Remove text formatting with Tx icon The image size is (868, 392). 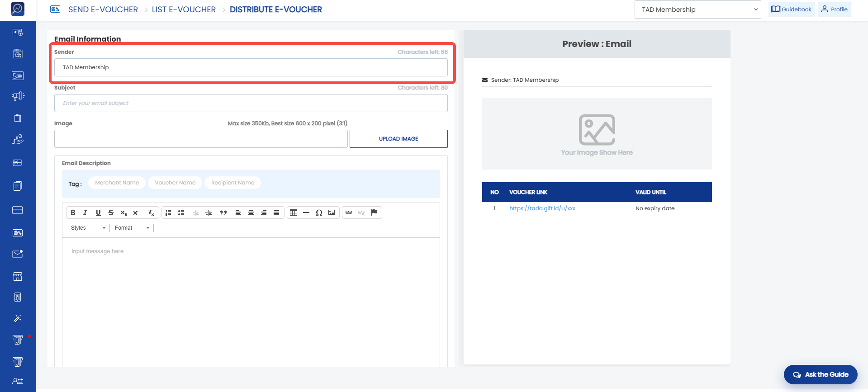click(151, 213)
